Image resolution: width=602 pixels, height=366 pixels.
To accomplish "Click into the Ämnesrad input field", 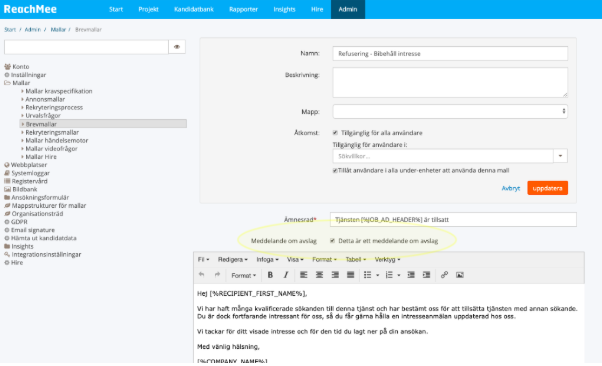I will pos(453,220).
